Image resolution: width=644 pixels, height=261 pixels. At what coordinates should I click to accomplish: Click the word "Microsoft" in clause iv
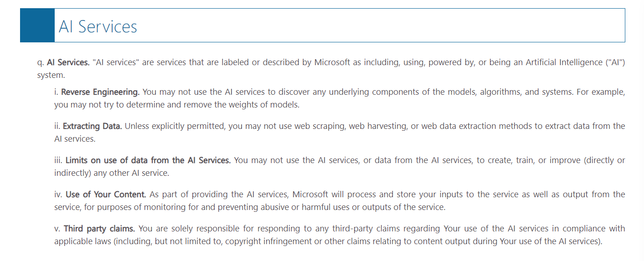pos(310,194)
